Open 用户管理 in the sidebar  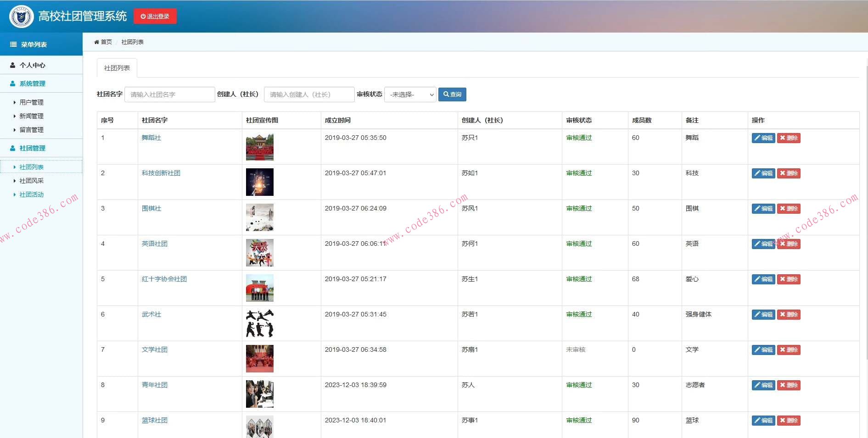coord(31,102)
